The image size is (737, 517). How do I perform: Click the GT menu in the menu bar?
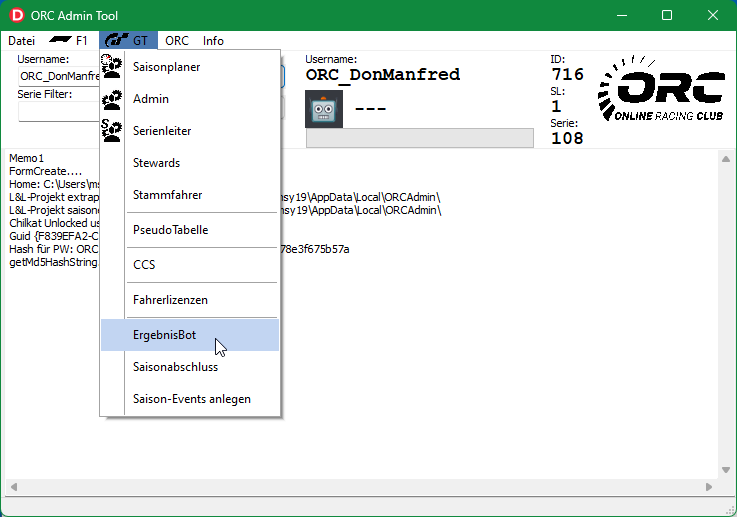tap(129, 41)
